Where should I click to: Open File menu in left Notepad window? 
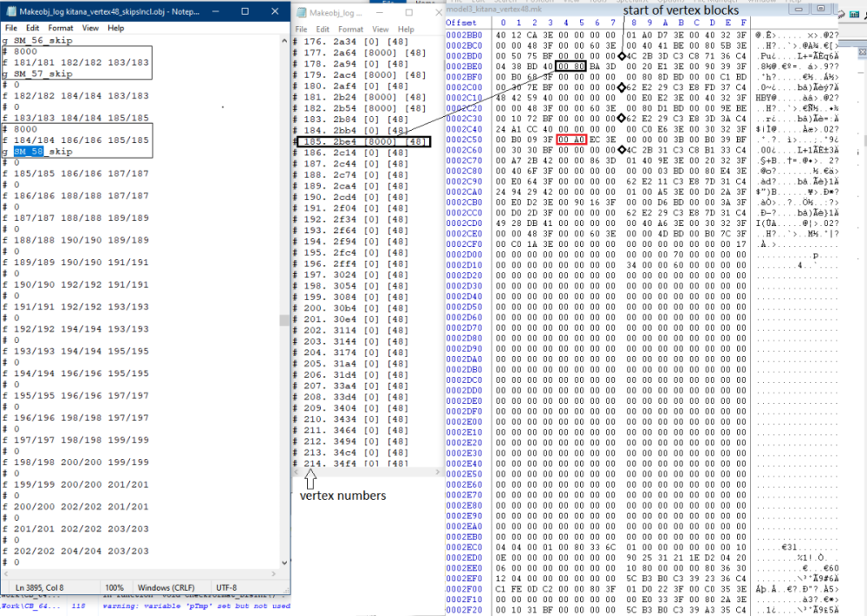11,28
